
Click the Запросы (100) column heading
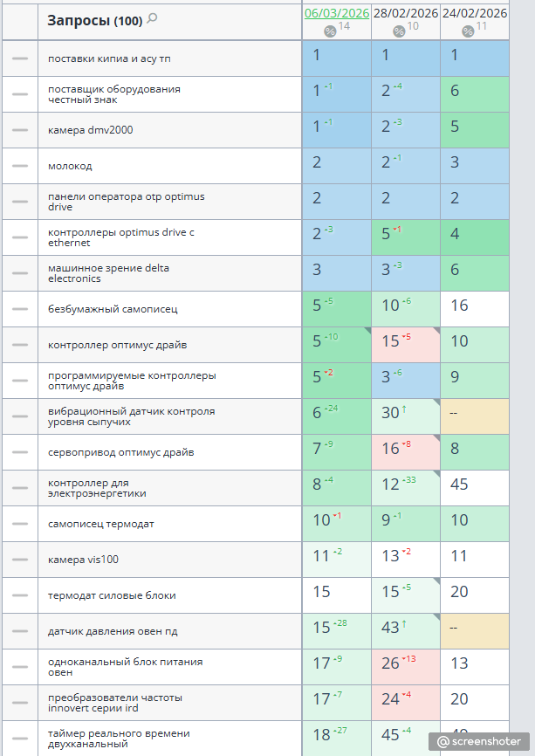pos(95,21)
